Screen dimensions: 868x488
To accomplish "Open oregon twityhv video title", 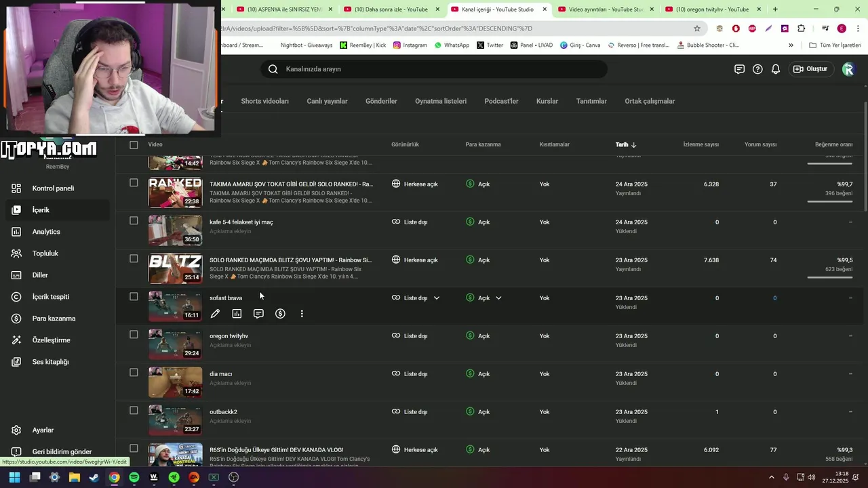I will [x=229, y=336].
